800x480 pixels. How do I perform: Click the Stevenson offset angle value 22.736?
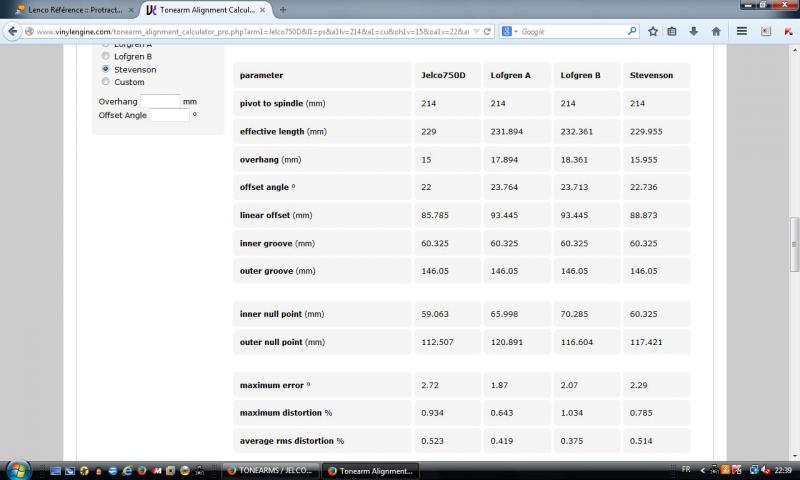click(643, 187)
